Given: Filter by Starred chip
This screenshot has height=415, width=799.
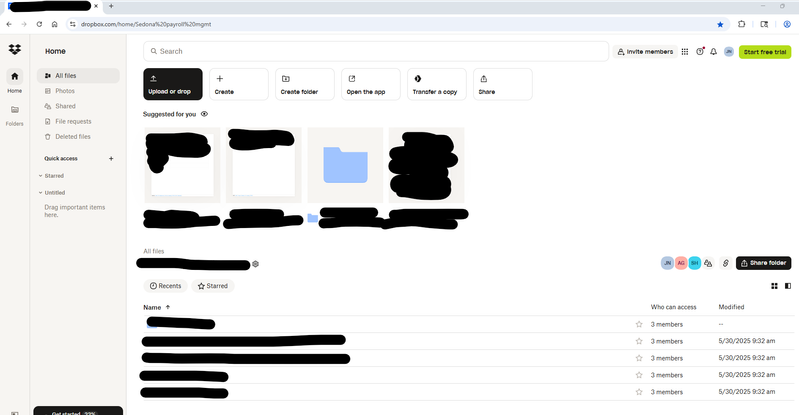Looking at the screenshot, I should pos(212,286).
